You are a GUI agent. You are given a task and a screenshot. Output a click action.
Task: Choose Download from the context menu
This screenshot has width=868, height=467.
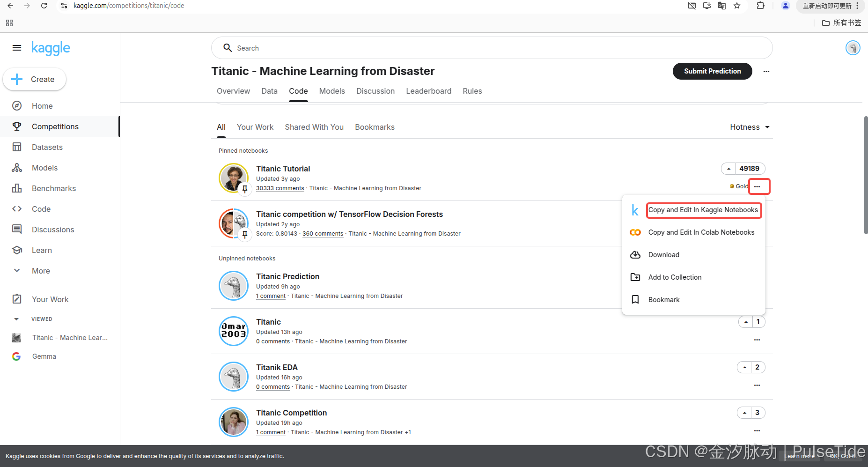pyautogui.click(x=694, y=255)
